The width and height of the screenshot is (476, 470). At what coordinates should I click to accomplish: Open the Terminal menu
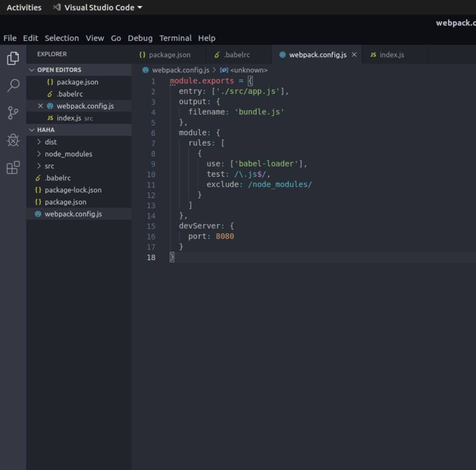tap(175, 38)
